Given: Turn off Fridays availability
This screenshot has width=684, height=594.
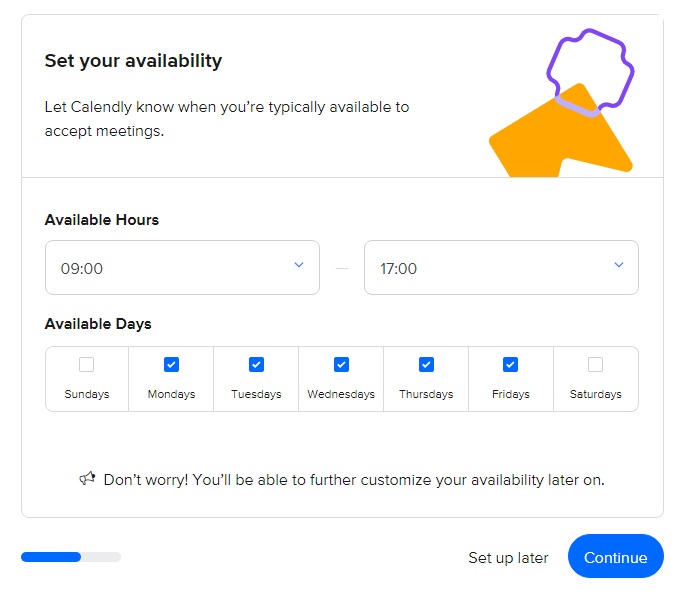Looking at the screenshot, I should tap(510, 364).
